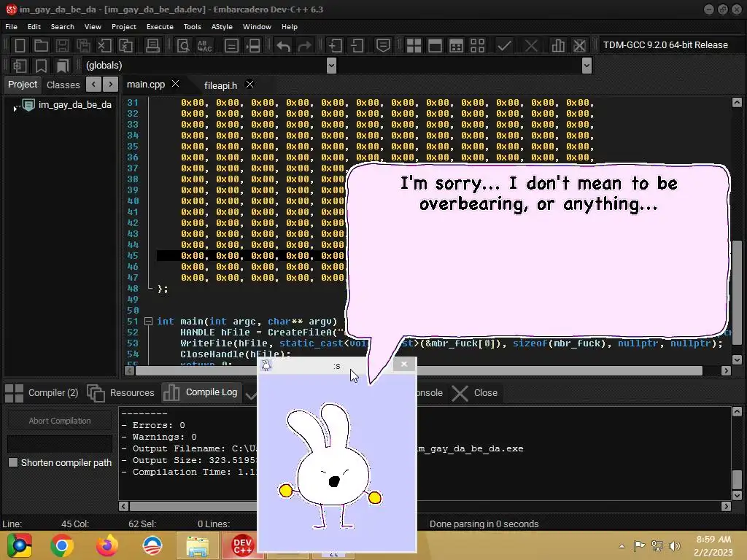Image resolution: width=747 pixels, height=560 pixels.
Task: Click the Delete profiling information icon
Action: (579, 46)
